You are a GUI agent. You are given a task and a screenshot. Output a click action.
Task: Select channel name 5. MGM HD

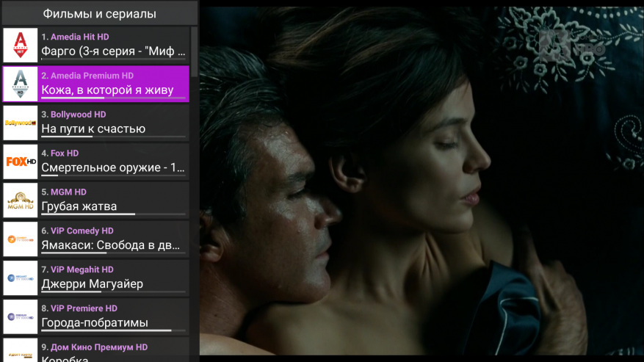click(64, 192)
